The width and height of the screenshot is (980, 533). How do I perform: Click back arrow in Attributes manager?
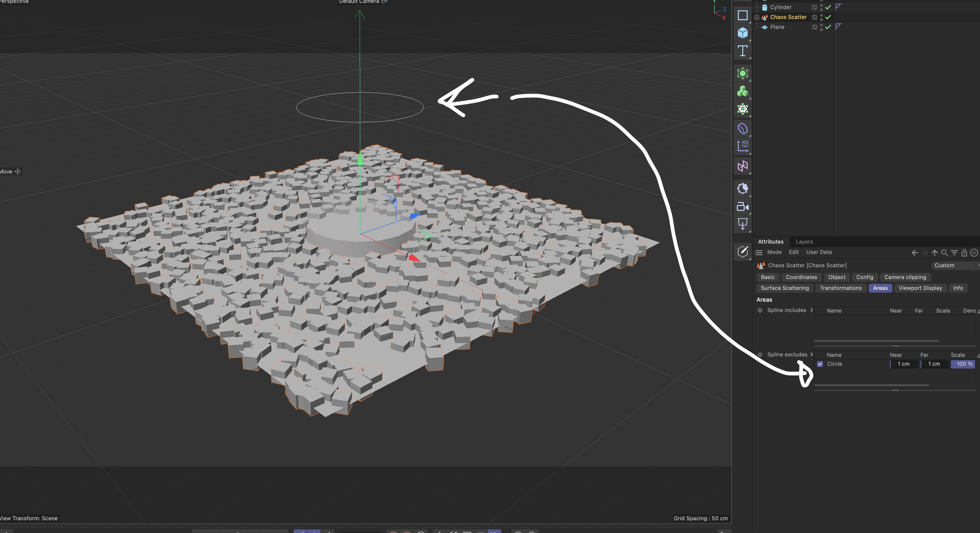pyautogui.click(x=915, y=252)
